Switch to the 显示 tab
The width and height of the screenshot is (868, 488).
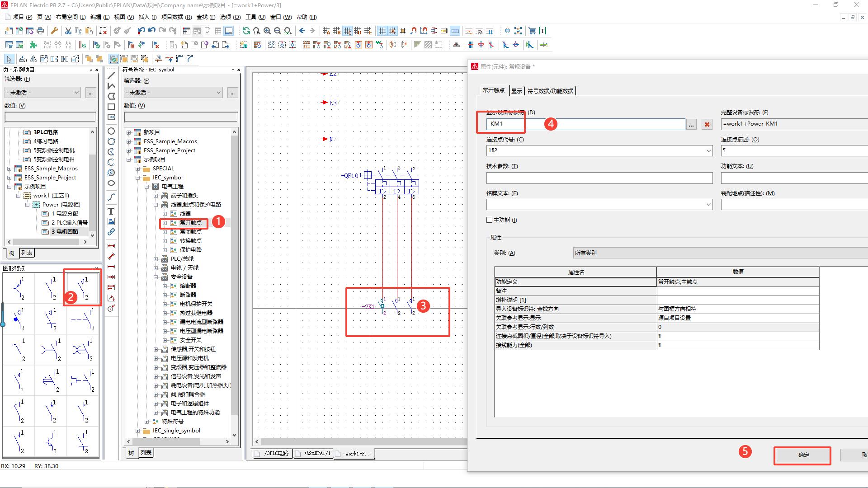516,91
